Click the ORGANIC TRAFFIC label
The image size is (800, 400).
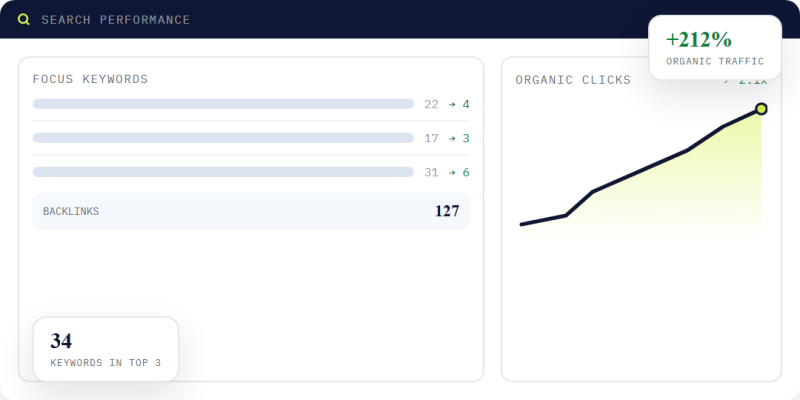pos(715,61)
